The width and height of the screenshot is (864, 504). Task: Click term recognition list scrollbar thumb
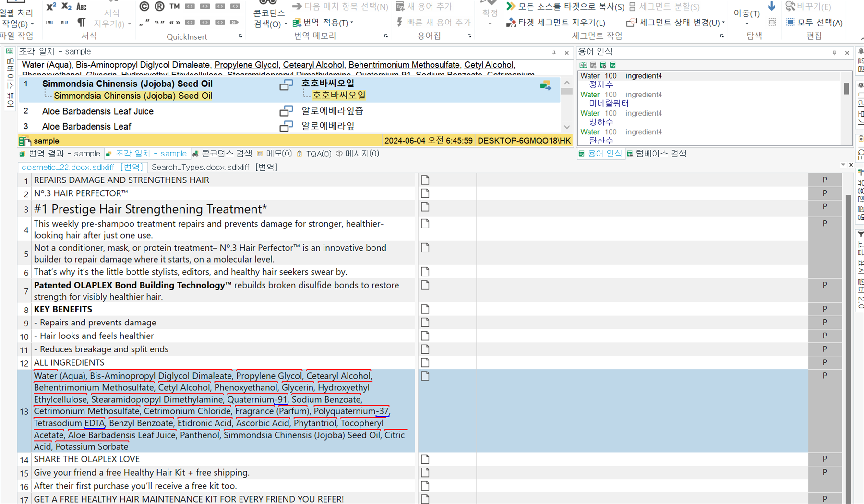coord(846,88)
